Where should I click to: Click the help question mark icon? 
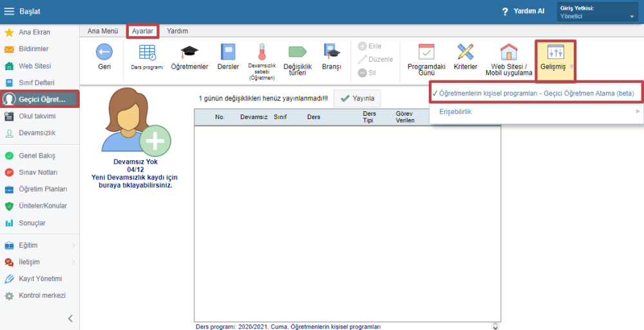[505, 12]
